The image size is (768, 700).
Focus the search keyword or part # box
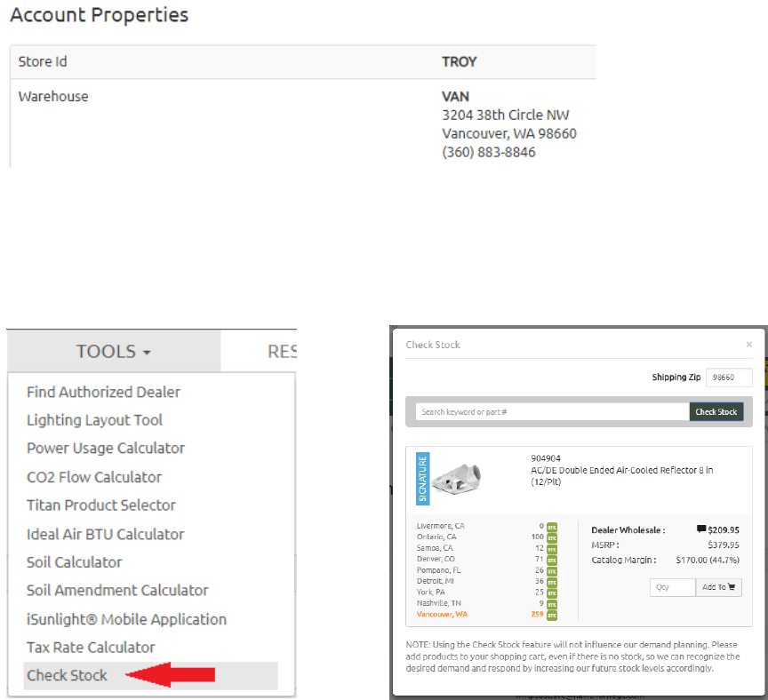tap(553, 411)
